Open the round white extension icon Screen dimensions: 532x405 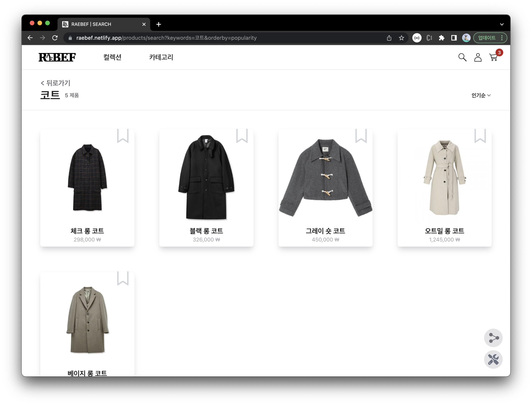(417, 38)
